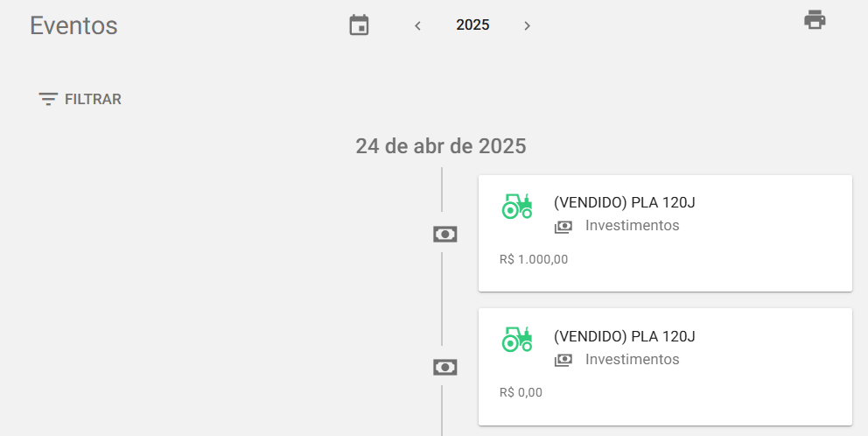Click tractor icon on R$ 1.000,00 card
Screen dimensions: 868x436
(x=516, y=206)
